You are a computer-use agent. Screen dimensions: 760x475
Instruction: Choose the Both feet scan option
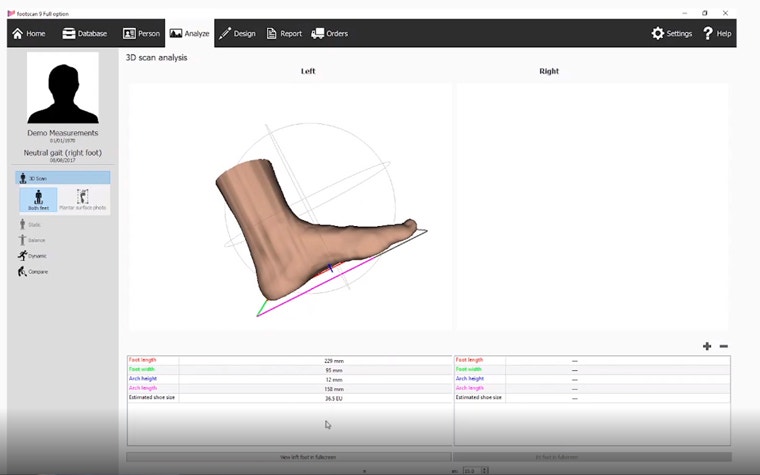(38, 200)
